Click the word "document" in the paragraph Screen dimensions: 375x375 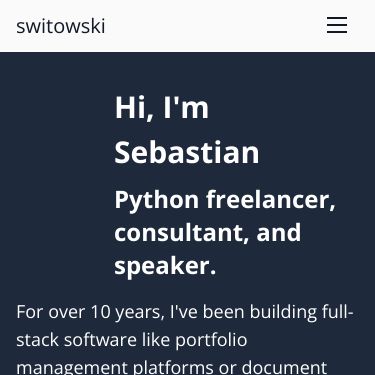(x=284, y=367)
